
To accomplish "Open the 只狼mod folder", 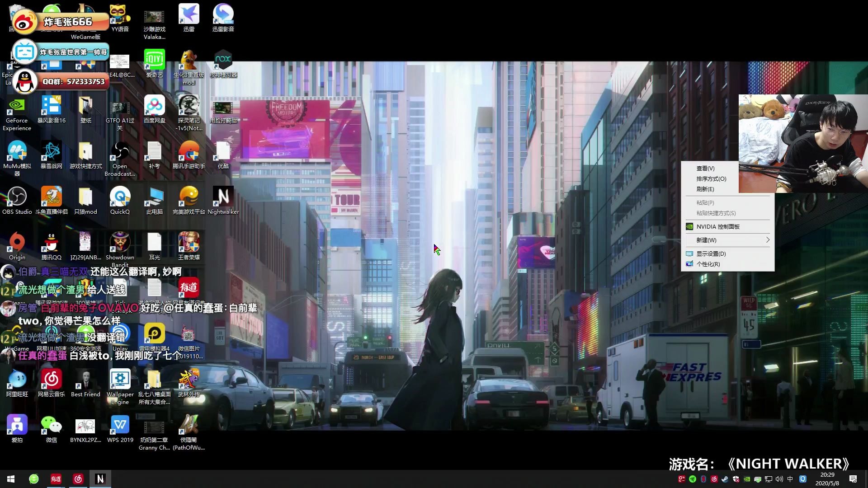I will (85, 201).
